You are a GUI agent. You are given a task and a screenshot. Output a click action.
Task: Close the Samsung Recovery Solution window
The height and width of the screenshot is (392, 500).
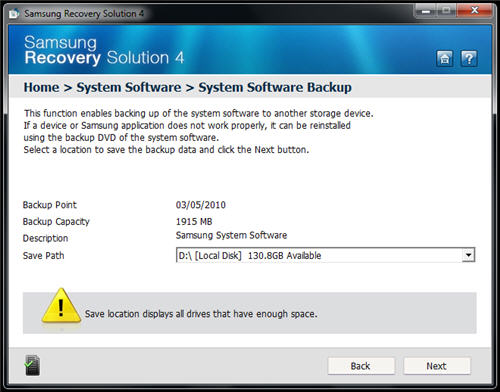point(475,11)
